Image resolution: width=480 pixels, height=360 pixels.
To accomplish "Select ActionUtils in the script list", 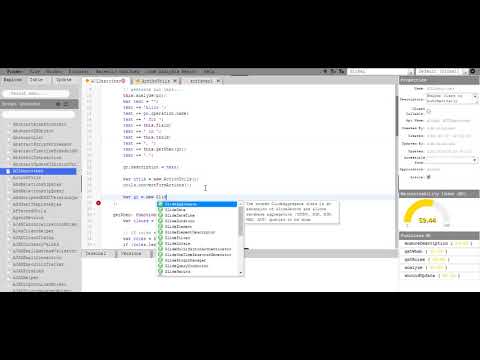I will (27, 178).
